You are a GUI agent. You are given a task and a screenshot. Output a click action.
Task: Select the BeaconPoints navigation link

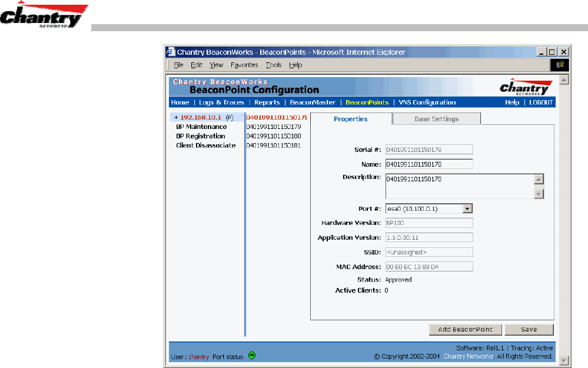(x=367, y=102)
